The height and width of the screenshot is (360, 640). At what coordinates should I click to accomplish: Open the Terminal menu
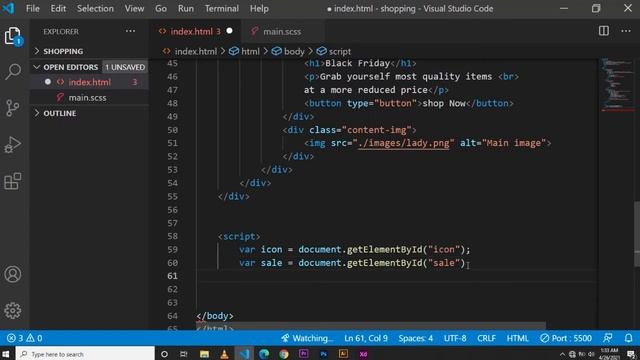(x=222, y=8)
